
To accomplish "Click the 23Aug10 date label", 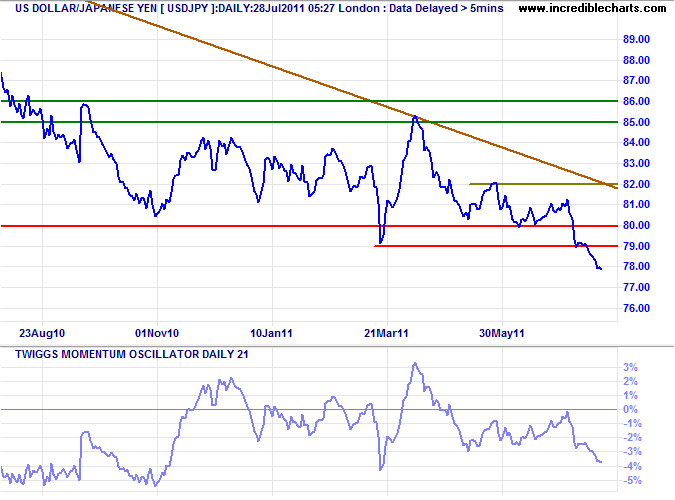I will (42, 333).
